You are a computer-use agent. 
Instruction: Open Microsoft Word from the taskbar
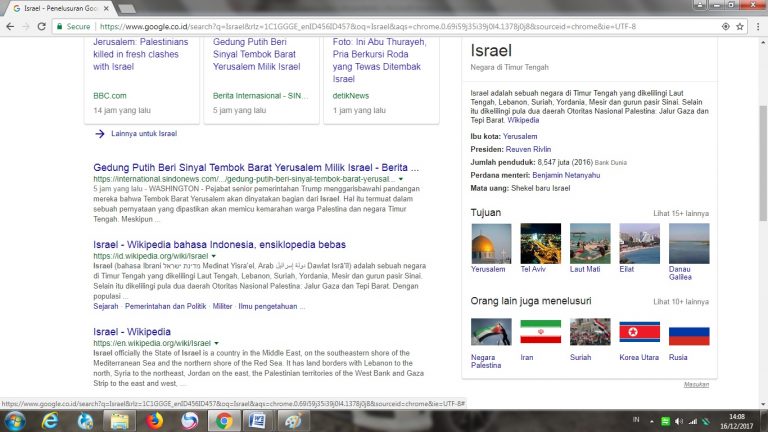pos(256,420)
